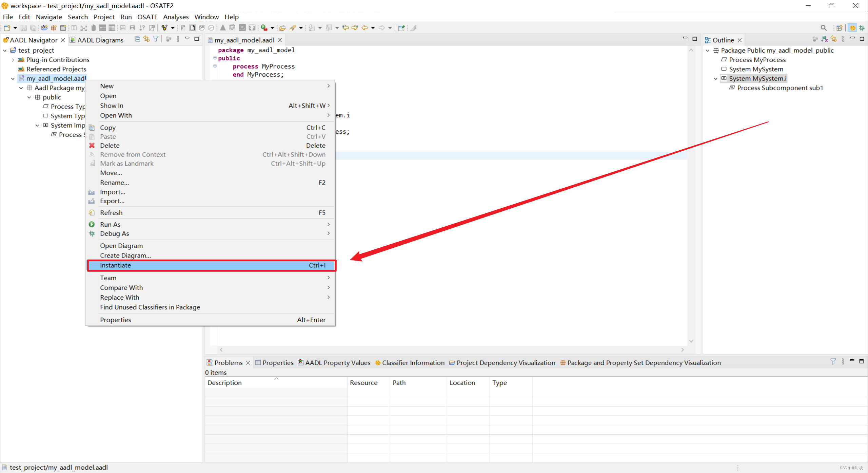Collapse System MySystem.i in Outline

pos(715,79)
